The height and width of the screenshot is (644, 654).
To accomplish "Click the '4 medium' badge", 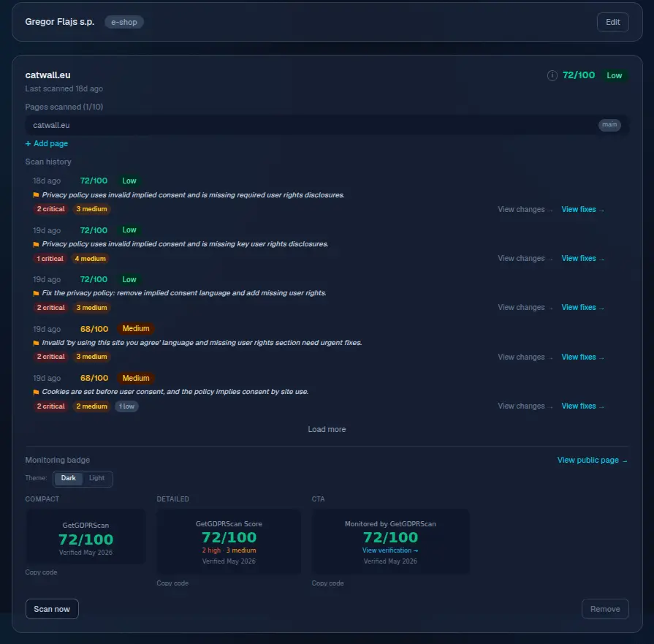I will click(91, 259).
